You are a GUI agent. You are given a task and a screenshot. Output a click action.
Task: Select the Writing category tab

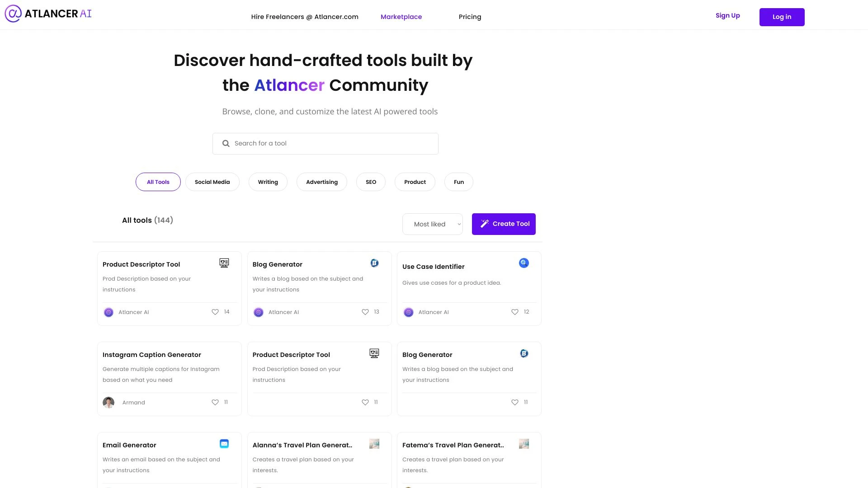point(268,182)
